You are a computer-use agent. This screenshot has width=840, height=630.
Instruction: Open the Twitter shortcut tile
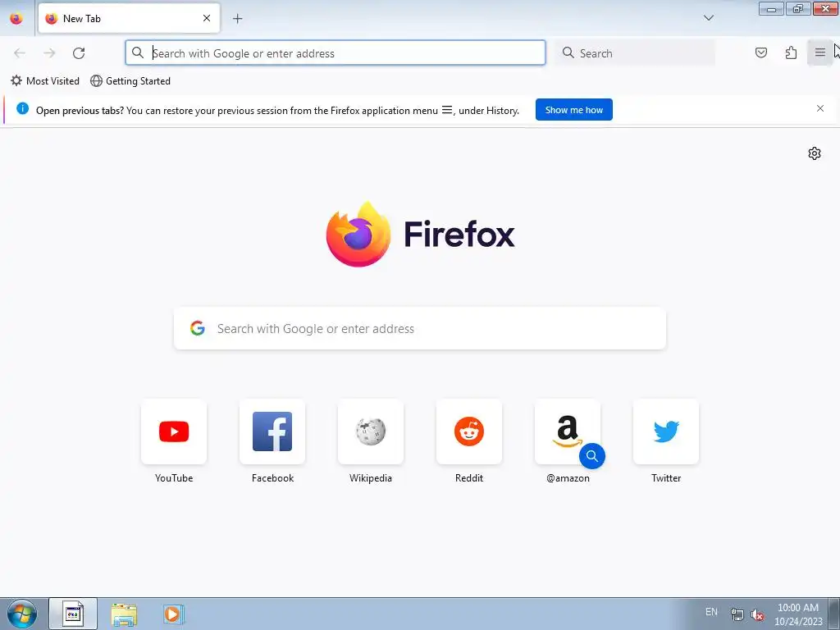pos(666,431)
